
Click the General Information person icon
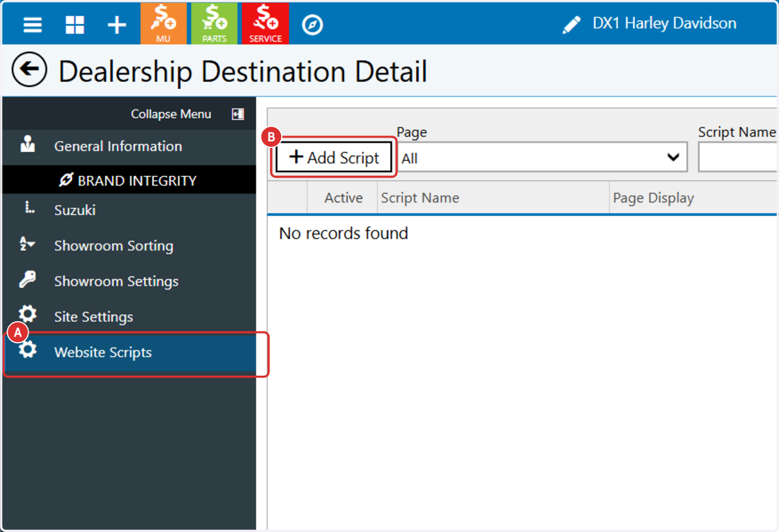(x=28, y=145)
